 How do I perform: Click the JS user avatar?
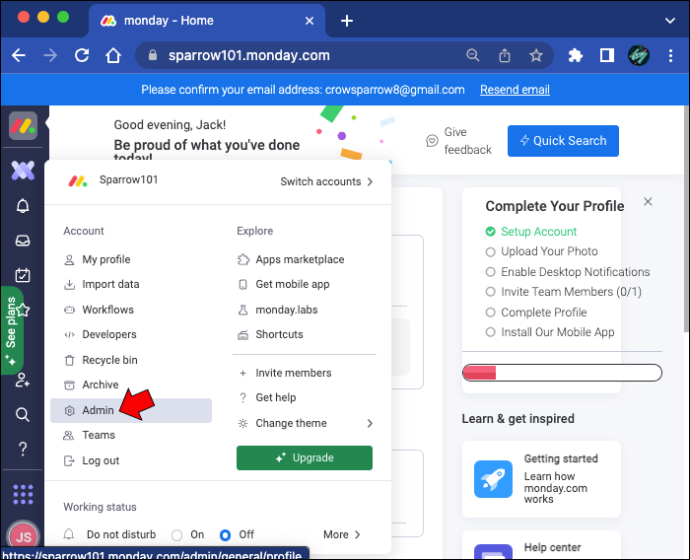pyautogui.click(x=23, y=536)
